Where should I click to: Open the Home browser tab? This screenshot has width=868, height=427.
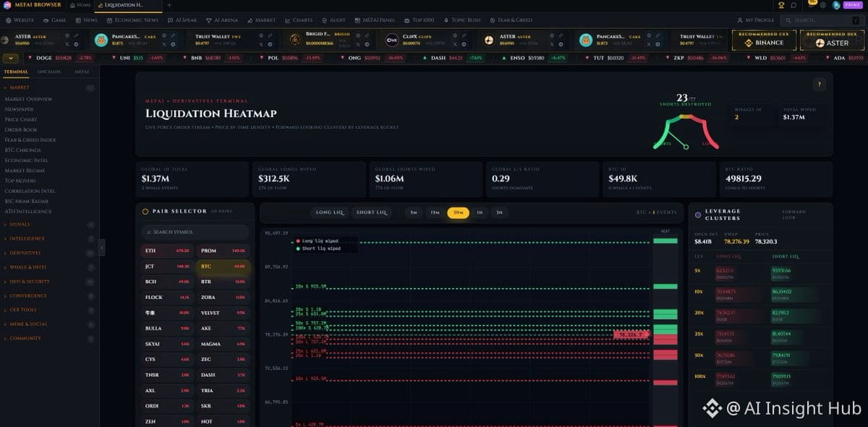click(x=80, y=5)
